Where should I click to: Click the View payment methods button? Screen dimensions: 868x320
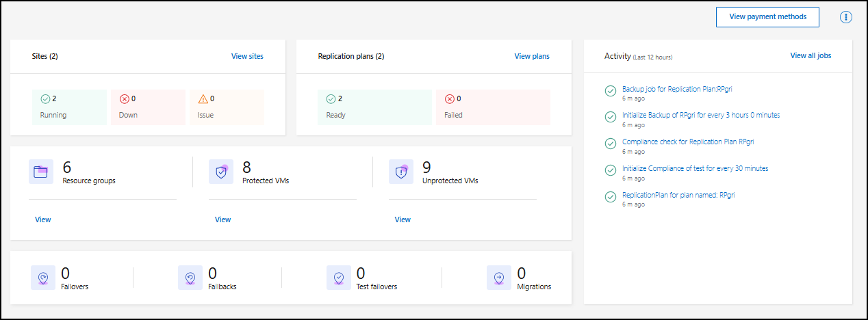[767, 17]
